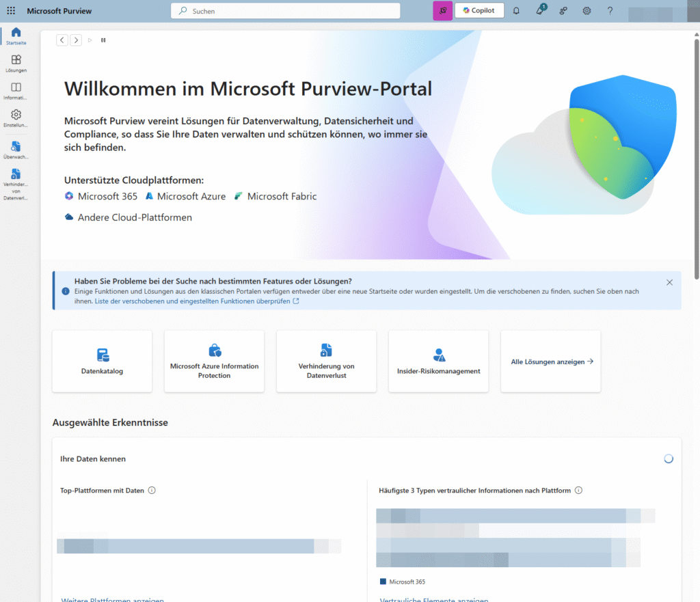Select Lösungen in the left sidebar
Viewport: 700px width, 602px height.
coord(14,63)
